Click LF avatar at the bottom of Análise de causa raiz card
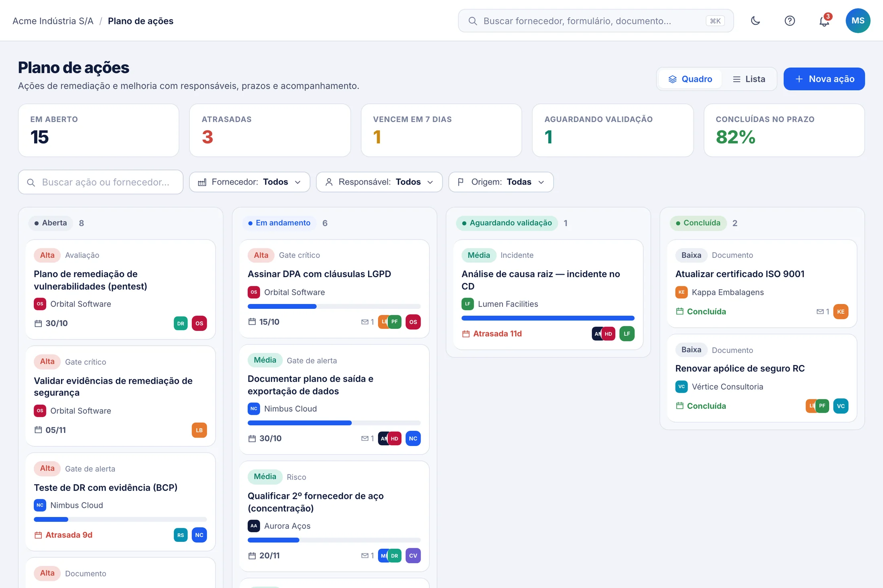The image size is (883, 588). 627,334
